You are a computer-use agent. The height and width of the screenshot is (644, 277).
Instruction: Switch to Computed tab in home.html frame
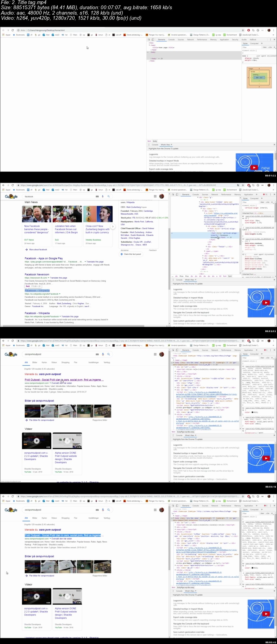click(254, 43)
